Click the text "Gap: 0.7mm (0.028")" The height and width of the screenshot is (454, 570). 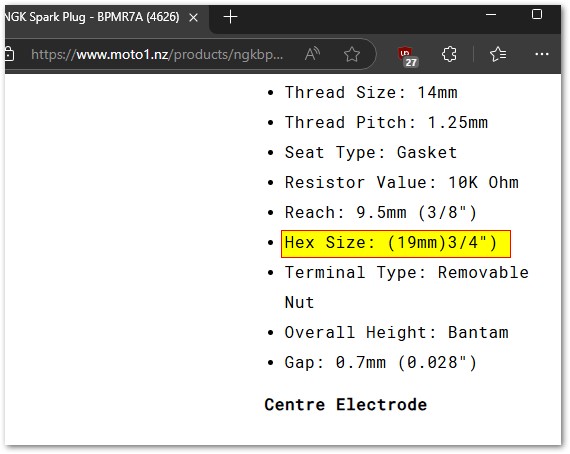pyautogui.click(x=381, y=363)
